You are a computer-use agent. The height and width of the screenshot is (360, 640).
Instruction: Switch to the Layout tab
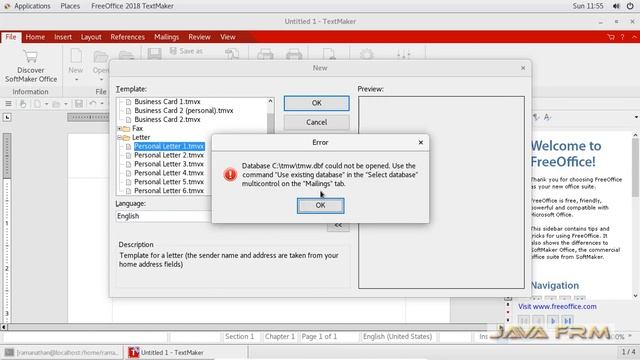point(91,37)
